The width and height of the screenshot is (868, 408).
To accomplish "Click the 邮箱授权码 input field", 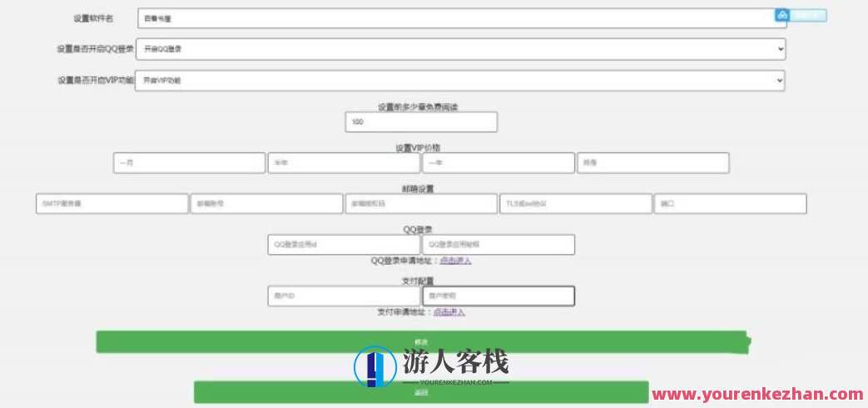I will click(x=421, y=204).
